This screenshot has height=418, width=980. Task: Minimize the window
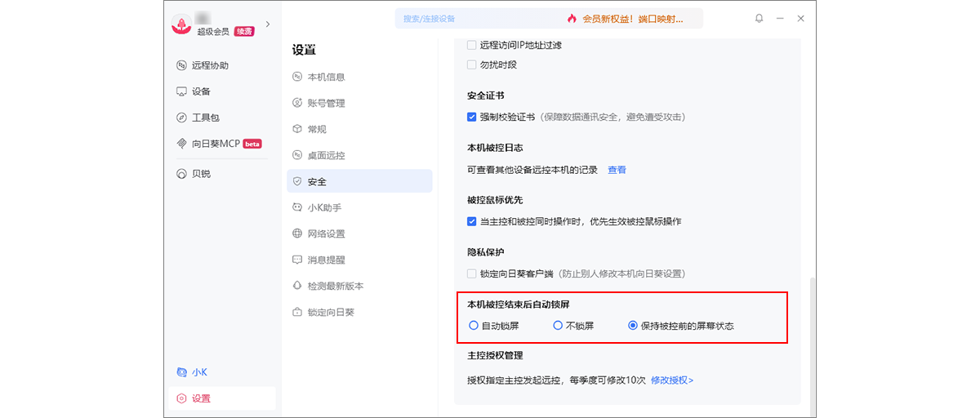(x=780, y=18)
